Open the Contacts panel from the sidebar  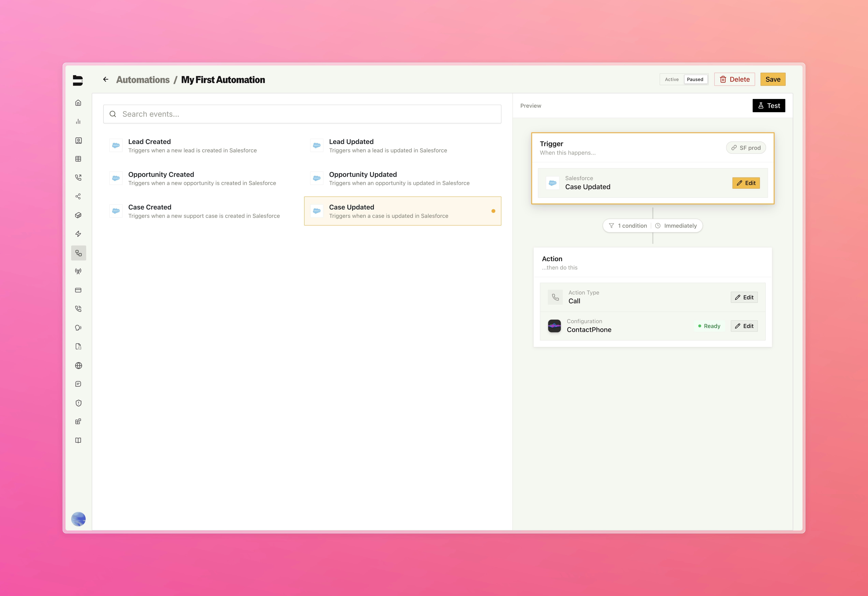coord(78,141)
